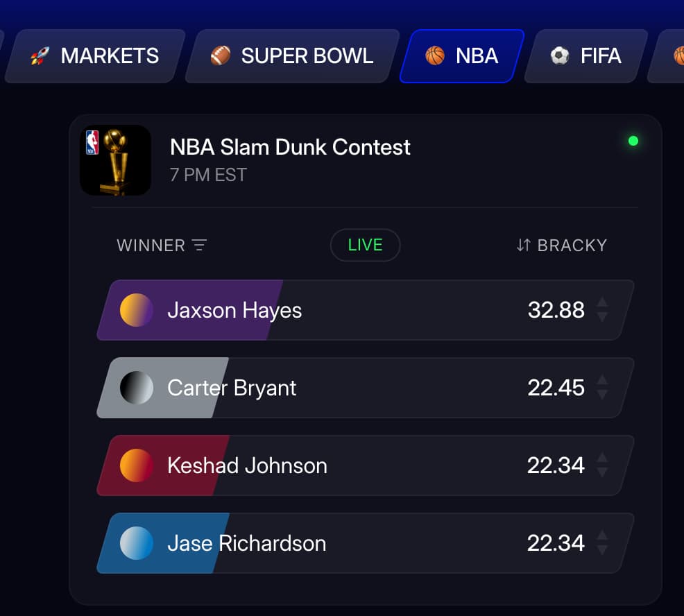The image size is (684, 616).
Task: Select the NBA tab
Action: tap(462, 56)
